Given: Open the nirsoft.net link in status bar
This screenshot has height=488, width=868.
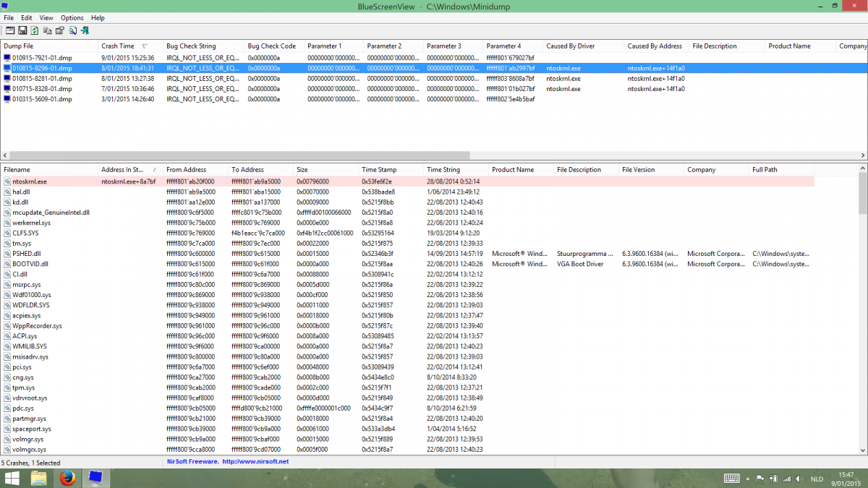Looking at the screenshot, I should tap(255, 461).
